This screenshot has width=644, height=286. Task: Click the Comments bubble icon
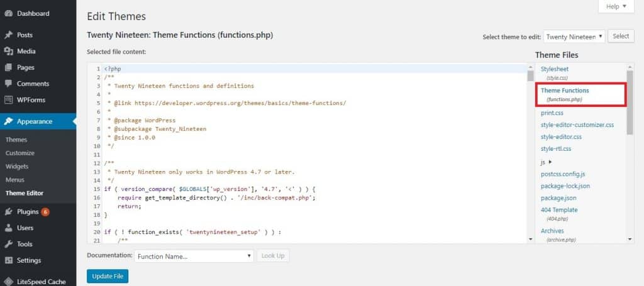tap(8, 84)
